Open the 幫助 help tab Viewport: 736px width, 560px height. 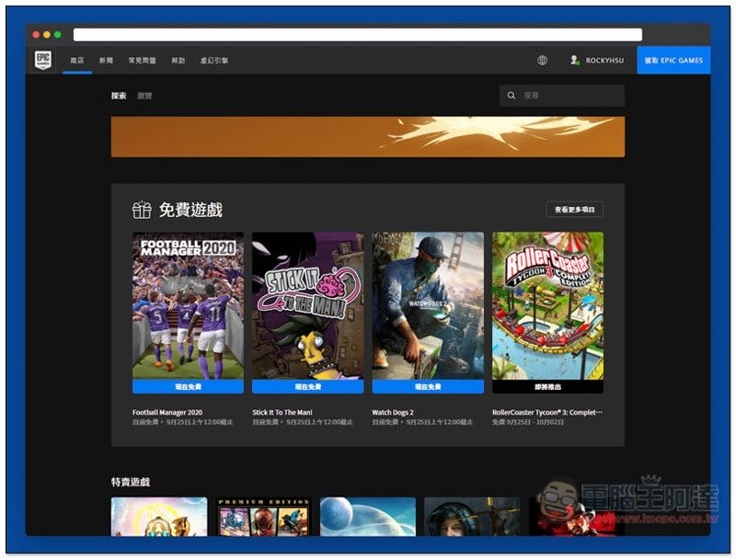[178, 61]
